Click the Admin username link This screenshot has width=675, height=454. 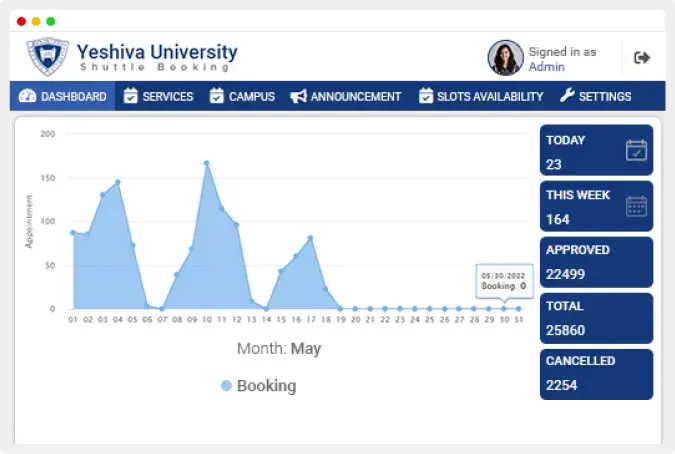pyautogui.click(x=546, y=67)
